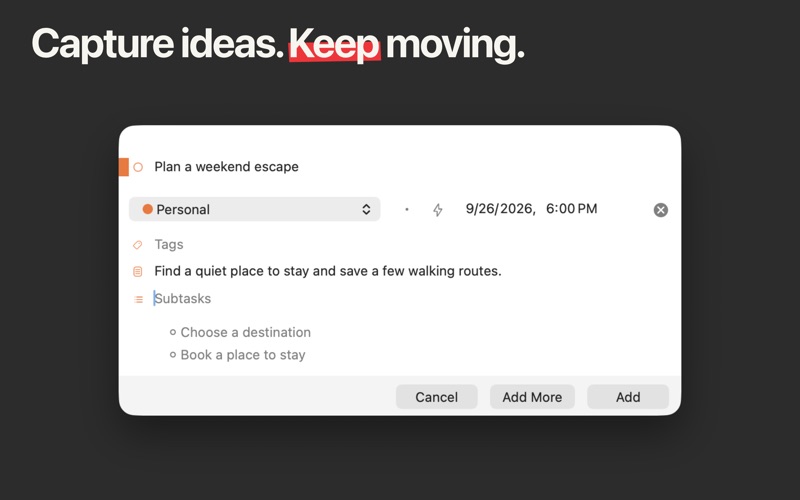Check off subtask 'Choose a destination'
Screen dimensions: 800x500
pos(173,332)
